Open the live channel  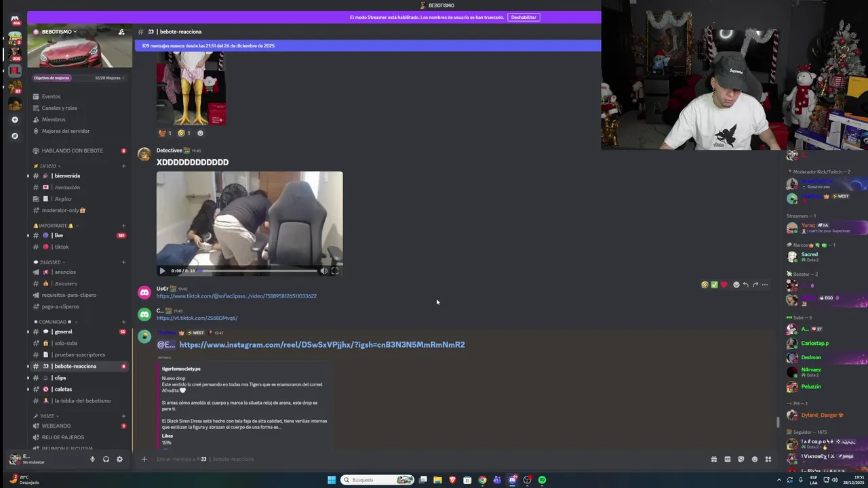point(79,235)
